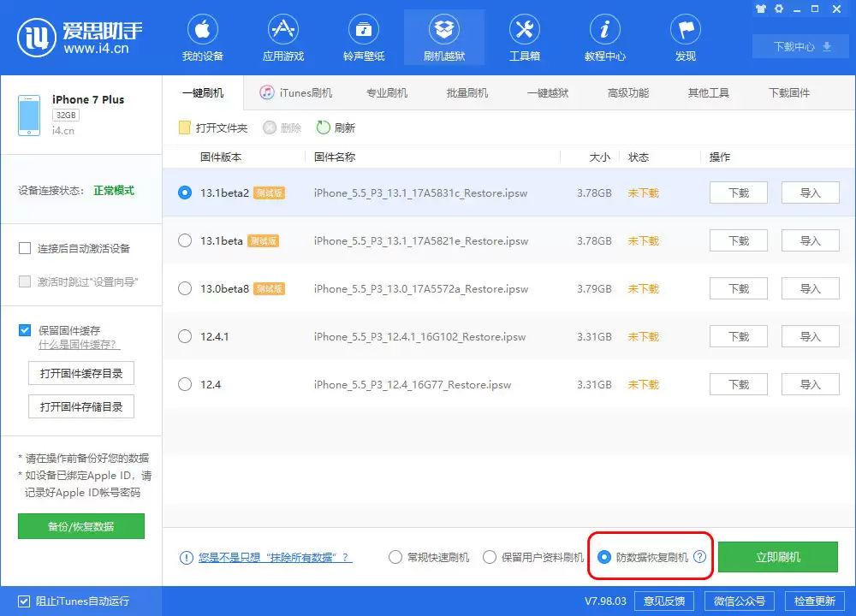The height and width of the screenshot is (616, 856).
Task: Click the i4 爱思助手 logo
Action: coord(80,37)
